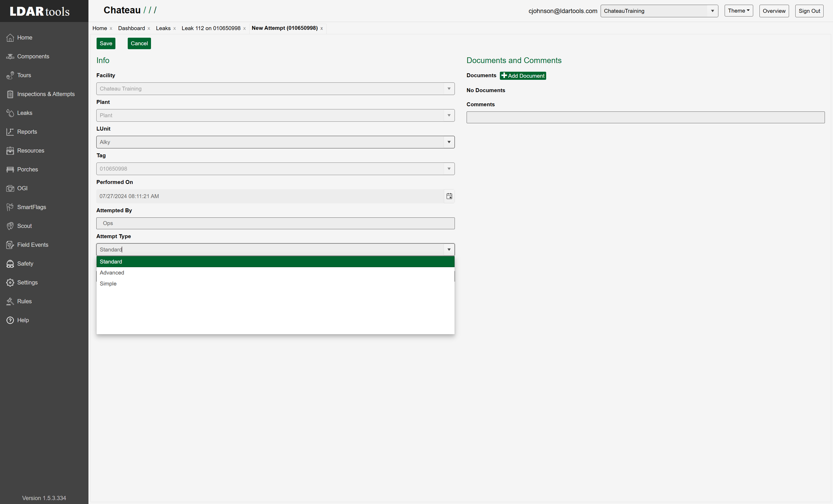Open the Reports chart icon
This screenshot has width=833, height=504.
(10, 132)
